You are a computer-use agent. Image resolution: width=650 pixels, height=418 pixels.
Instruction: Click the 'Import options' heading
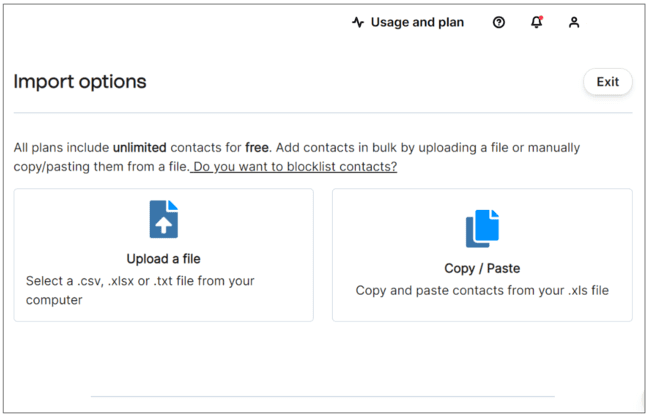point(80,82)
